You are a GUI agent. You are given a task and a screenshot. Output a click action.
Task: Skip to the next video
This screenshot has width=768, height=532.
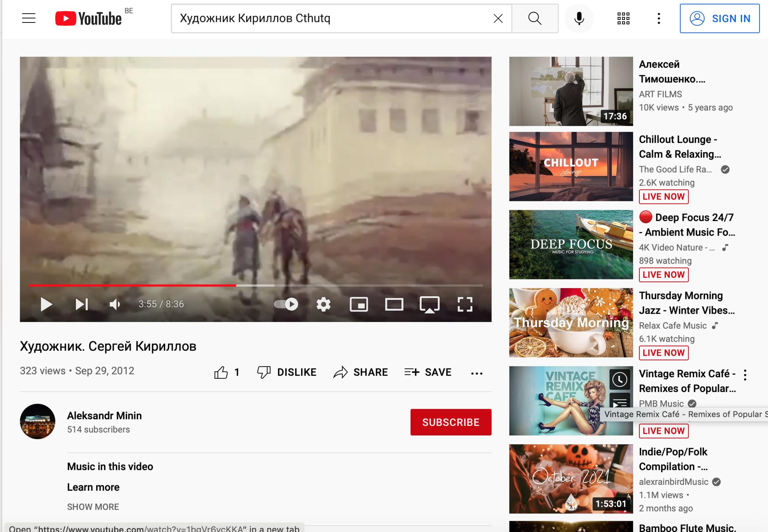point(81,304)
